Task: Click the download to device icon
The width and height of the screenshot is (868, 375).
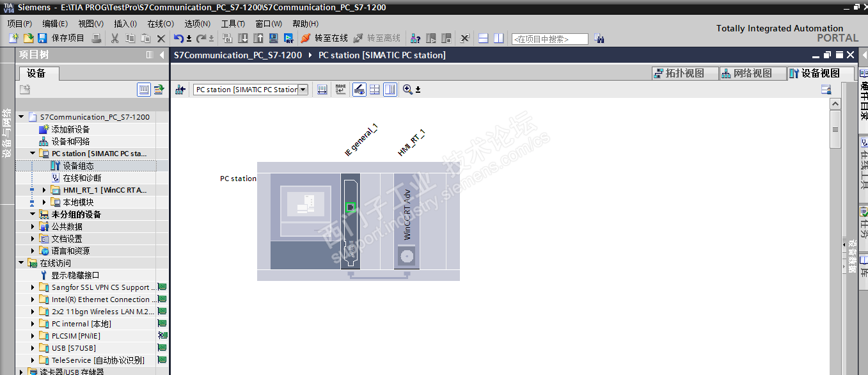Action: [x=243, y=38]
